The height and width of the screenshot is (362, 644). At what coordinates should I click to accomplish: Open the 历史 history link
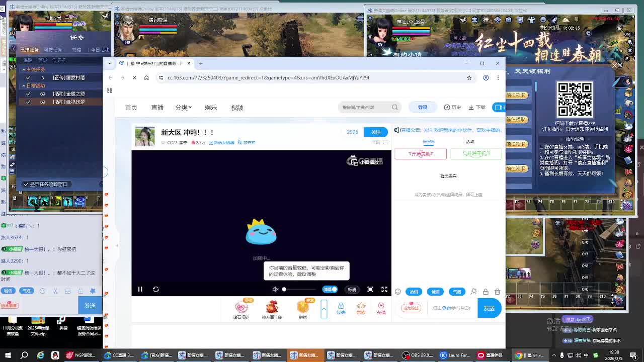(453, 107)
